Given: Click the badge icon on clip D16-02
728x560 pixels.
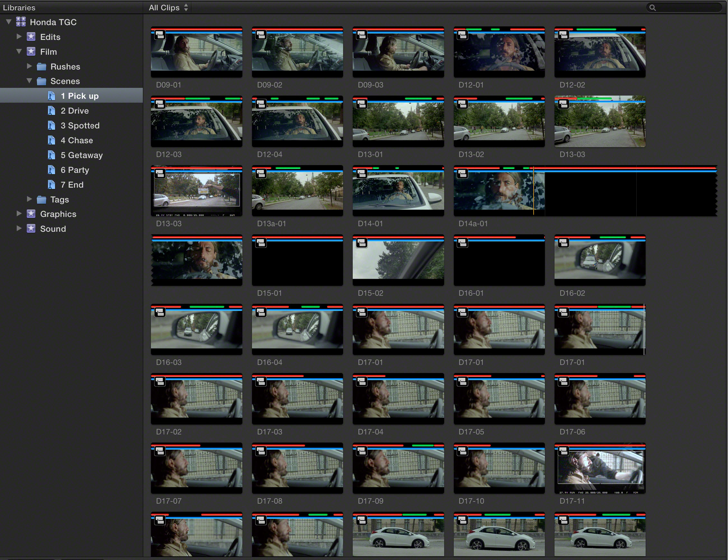Looking at the screenshot, I should (564, 243).
